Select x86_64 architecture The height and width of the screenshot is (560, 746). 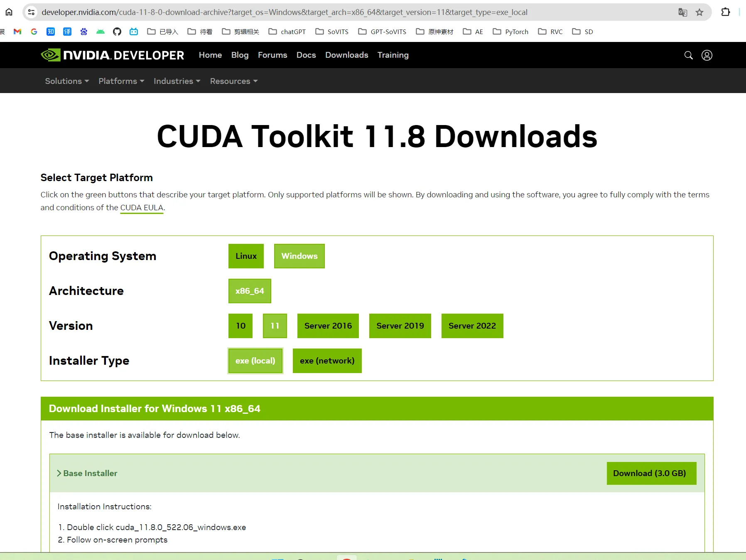click(x=250, y=291)
